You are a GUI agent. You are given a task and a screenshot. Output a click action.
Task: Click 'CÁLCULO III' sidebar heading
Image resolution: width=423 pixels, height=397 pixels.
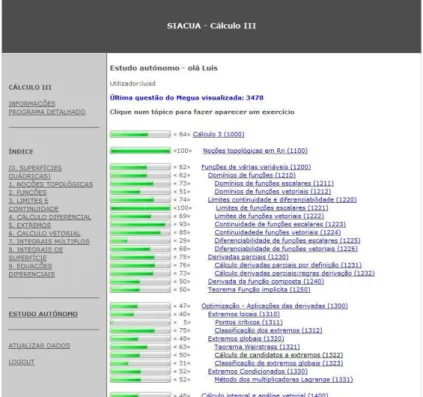click(30, 87)
